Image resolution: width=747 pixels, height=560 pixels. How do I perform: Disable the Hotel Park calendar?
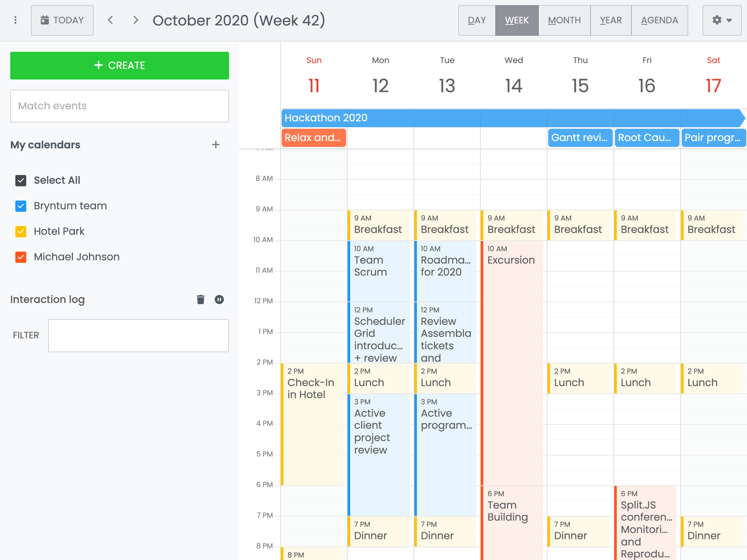coord(21,232)
